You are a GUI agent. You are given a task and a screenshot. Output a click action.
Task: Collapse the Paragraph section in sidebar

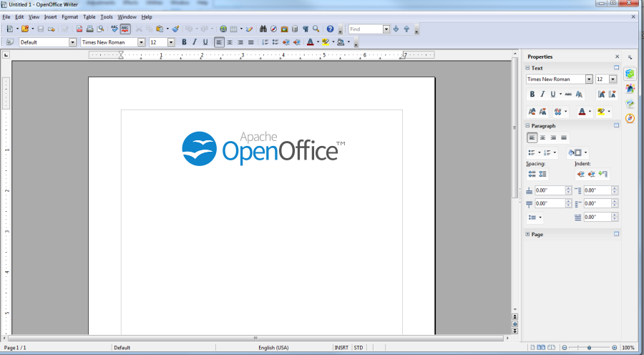pos(527,126)
